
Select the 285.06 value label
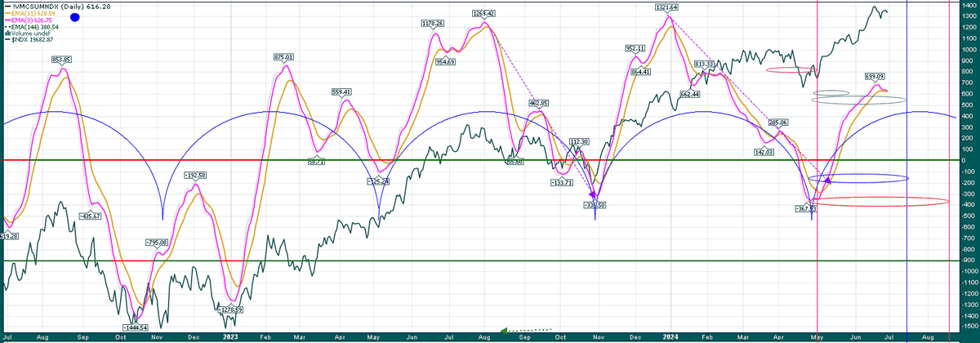pos(777,122)
